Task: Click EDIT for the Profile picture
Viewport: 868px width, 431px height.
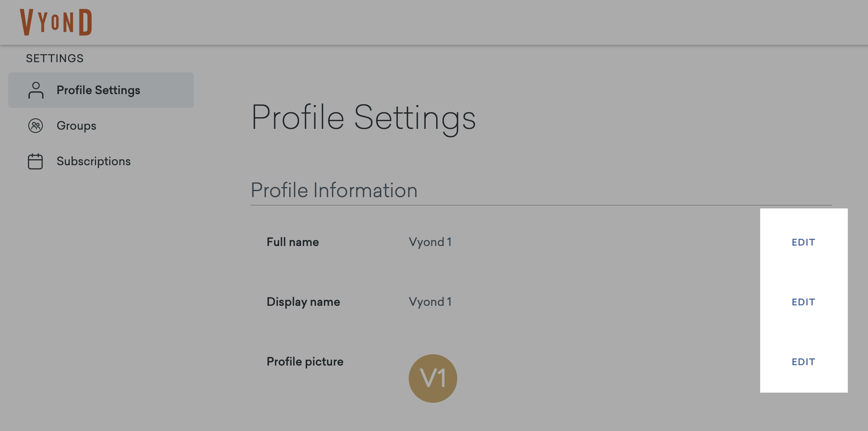Action: click(803, 362)
